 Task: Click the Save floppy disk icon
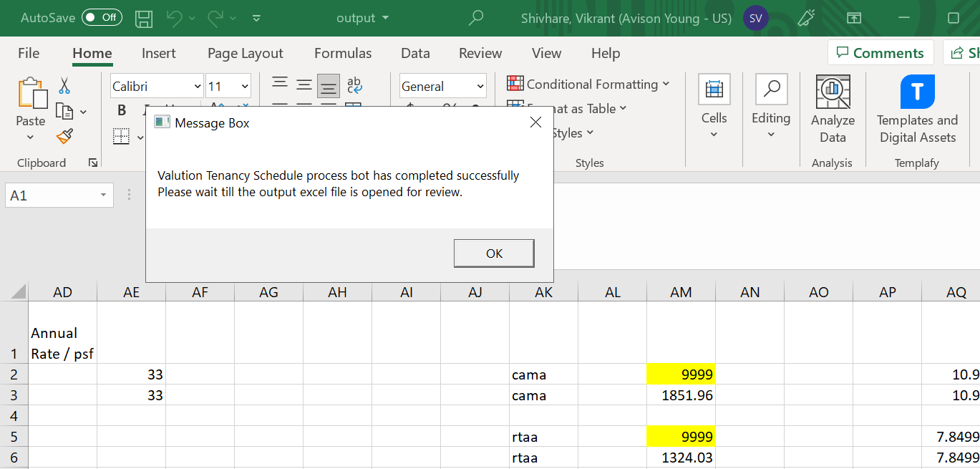144,18
